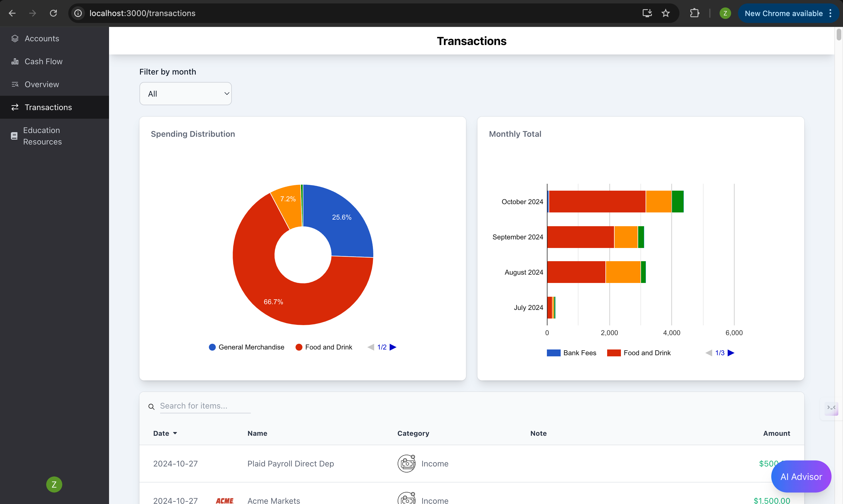Screen dimensions: 843x504
Task: Click the Income category icon for Plaid Payroll
Action: 406,463
